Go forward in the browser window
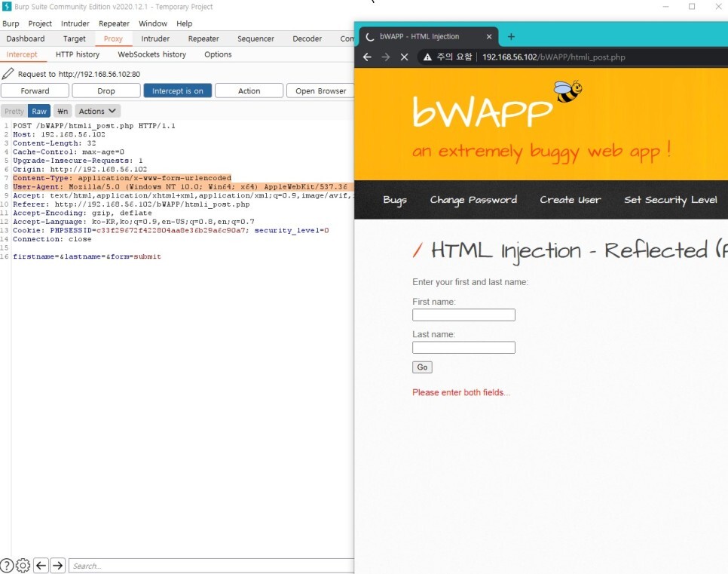This screenshot has height=574, width=728. click(385, 57)
